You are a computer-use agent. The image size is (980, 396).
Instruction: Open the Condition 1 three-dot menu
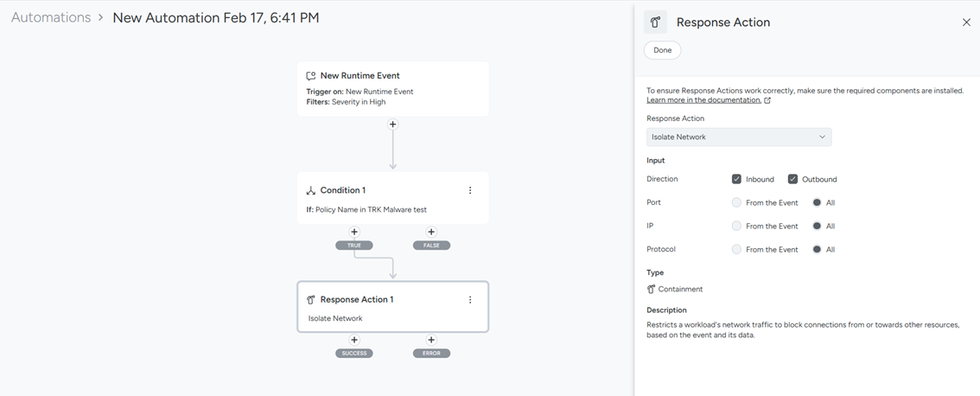click(470, 190)
